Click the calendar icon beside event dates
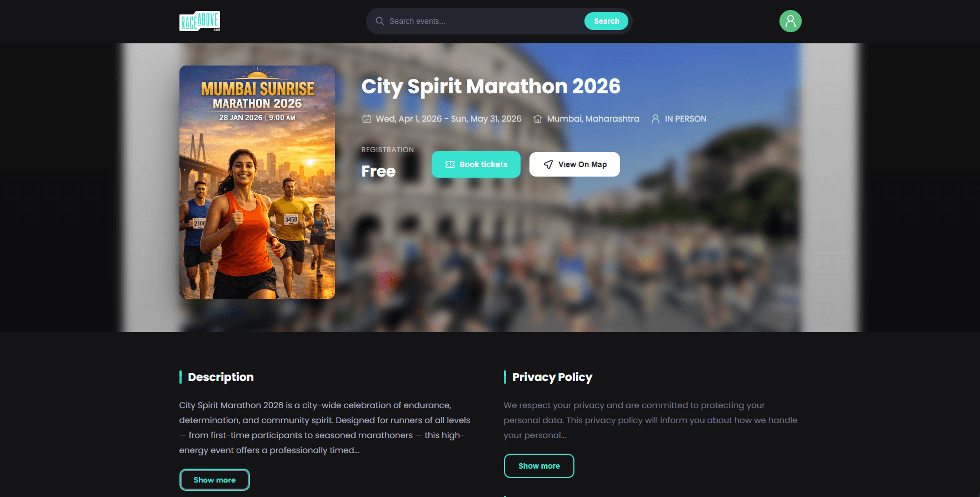This screenshot has height=497, width=980. (x=367, y=119)
